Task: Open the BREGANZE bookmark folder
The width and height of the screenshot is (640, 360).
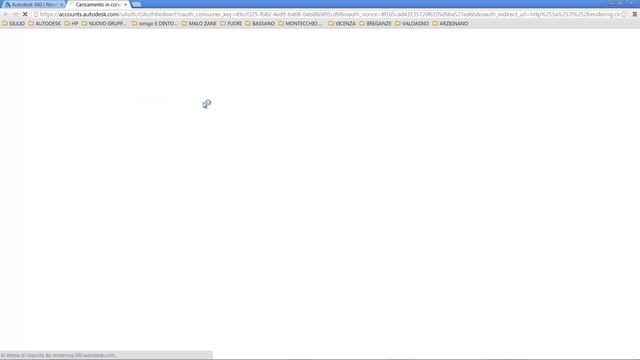Action: (375, 24)
